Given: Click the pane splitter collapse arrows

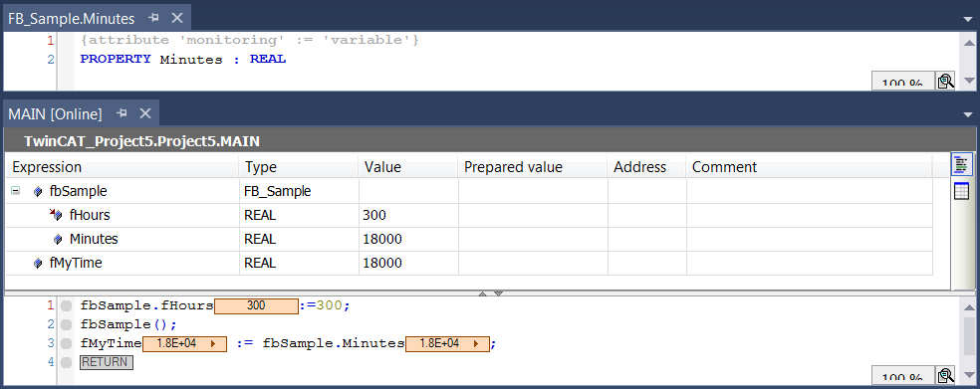Looking at the screenshot, I should tap(490, 292).
